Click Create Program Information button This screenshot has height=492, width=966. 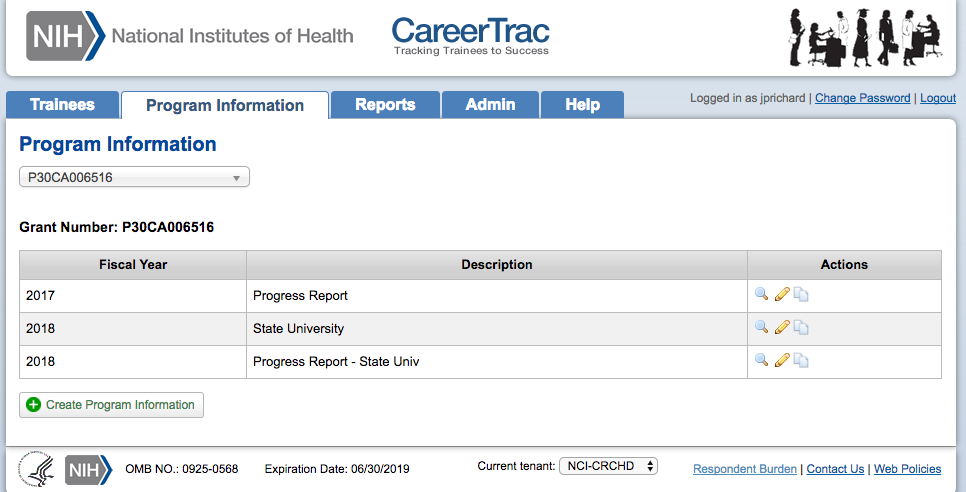[x=111, y=405]
